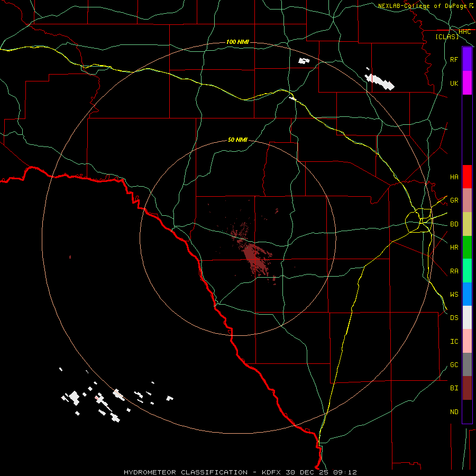
Task: Click the [CLAS] legend header
Action: 447,36
